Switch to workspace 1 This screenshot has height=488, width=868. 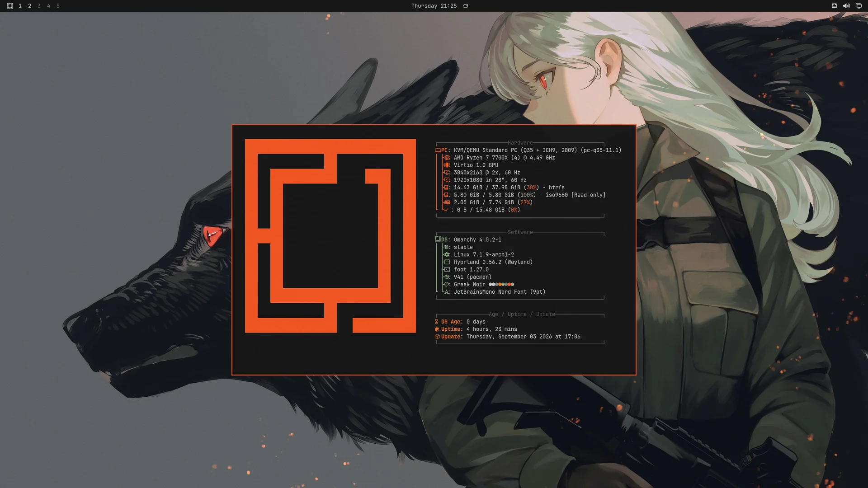click(x=20, y=6)
